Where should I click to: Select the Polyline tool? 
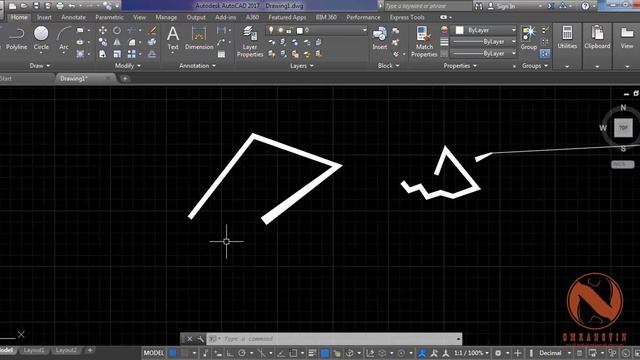[x=16, y=38]
